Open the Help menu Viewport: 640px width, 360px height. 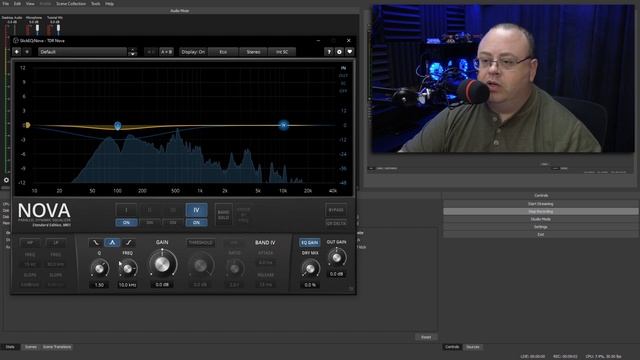pyautogui.click(x=109, y=4)
